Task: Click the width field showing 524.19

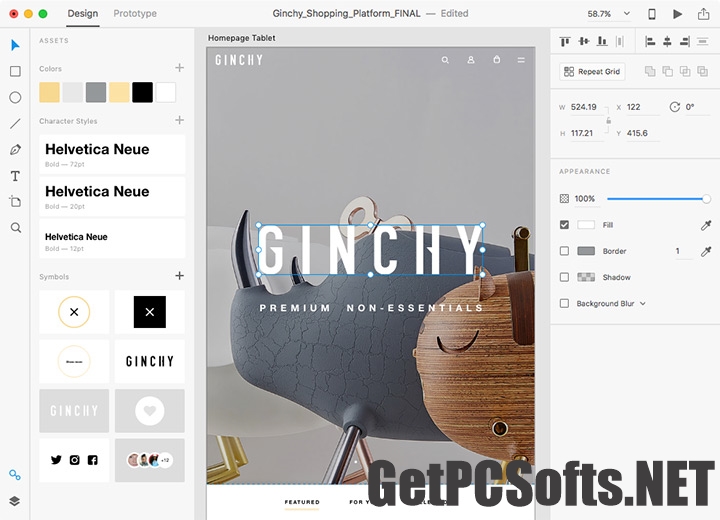Action: pyautogui.click(x=587, y=107)
